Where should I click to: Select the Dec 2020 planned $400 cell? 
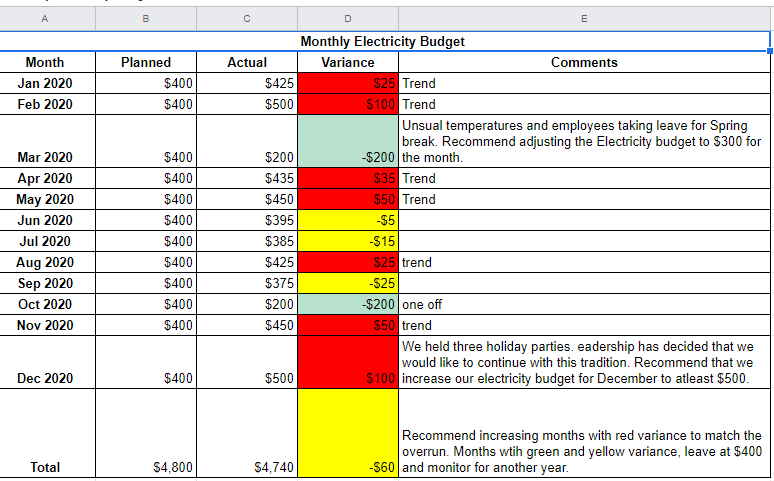pyautogui.click(x=146, y=362)
